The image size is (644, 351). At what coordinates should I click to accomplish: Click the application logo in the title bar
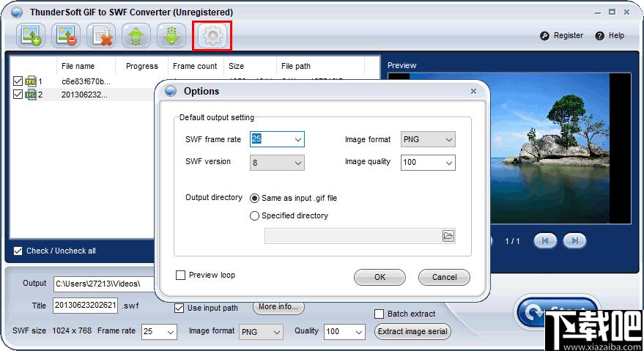point(17,12)
